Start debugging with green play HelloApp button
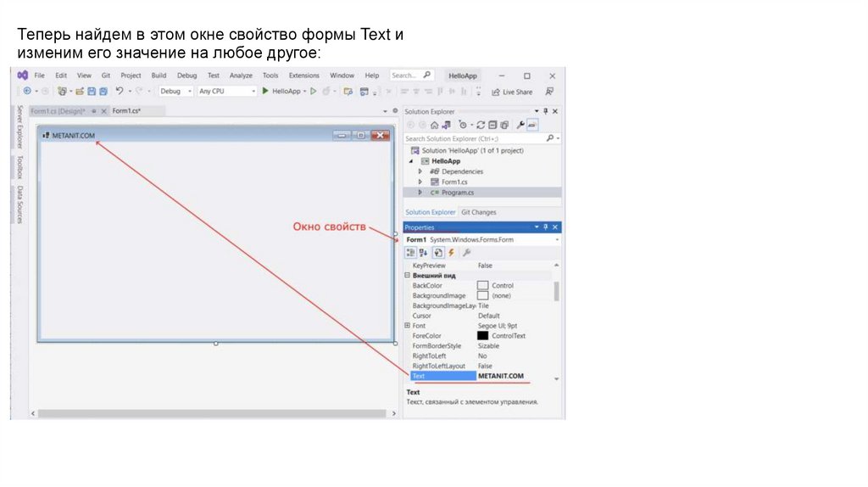Viewport: 868px width, 487px height. 281,91
